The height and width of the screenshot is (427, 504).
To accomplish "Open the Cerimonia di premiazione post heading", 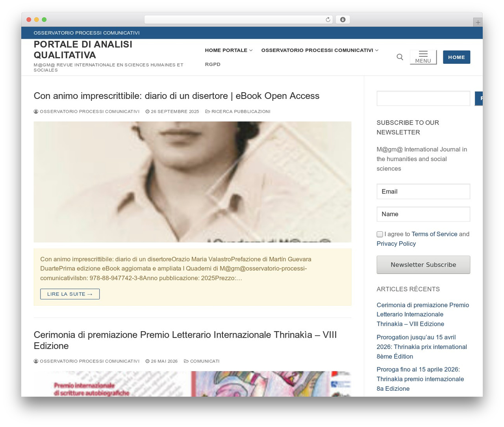I will tap(185, 340).
